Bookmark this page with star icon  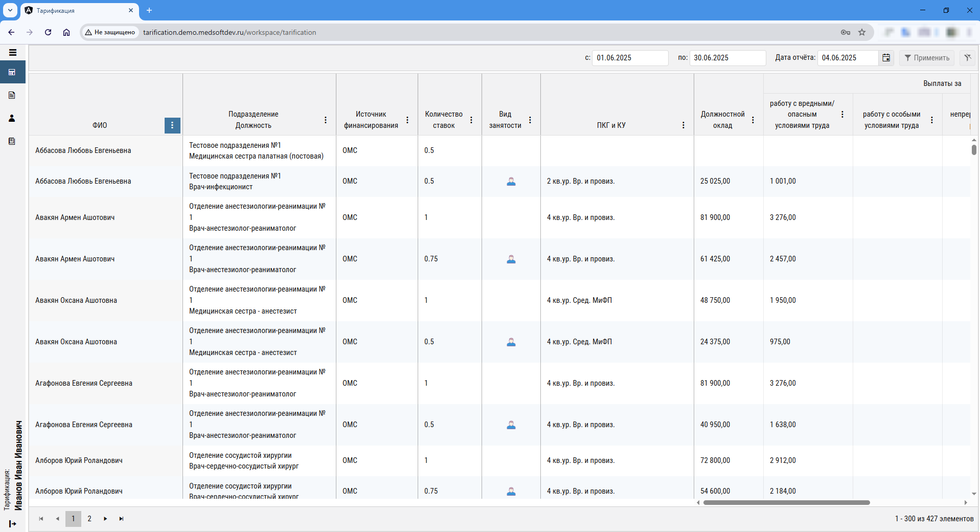coord(862,32)
